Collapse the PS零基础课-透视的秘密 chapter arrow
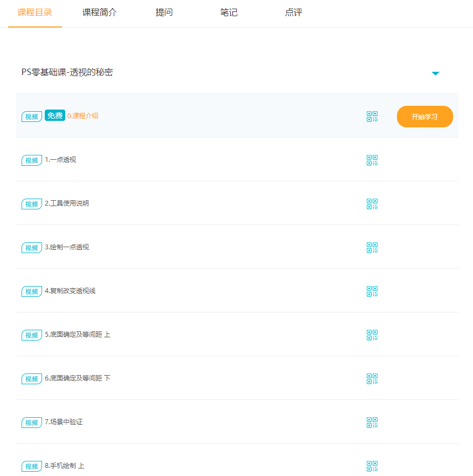The image size is (473, 476). point(435,73)
